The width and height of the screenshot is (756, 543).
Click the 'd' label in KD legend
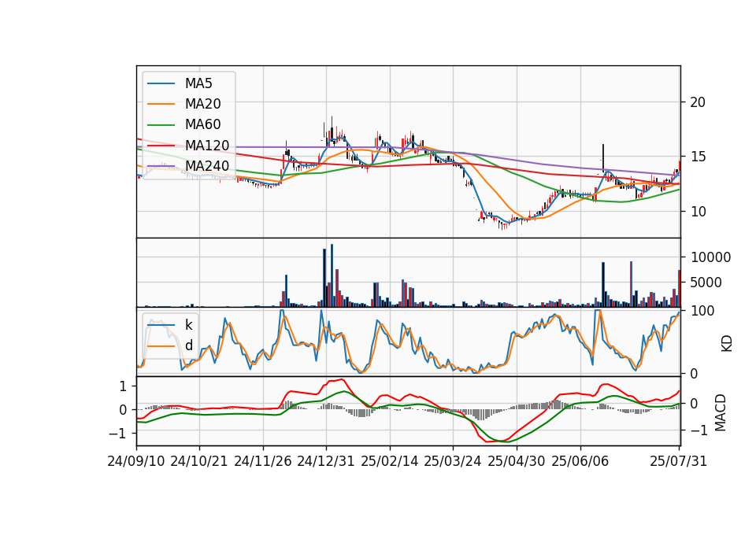[x=188, y=345]
